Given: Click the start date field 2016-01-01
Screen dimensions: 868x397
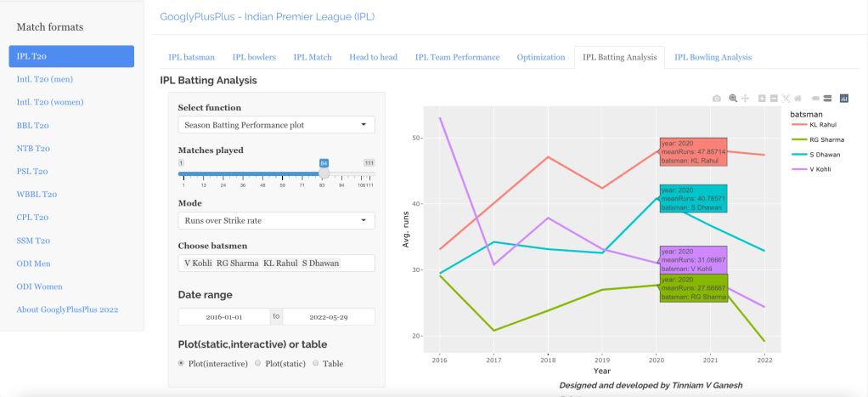Looking at the screenshot, I should (224, 316).
